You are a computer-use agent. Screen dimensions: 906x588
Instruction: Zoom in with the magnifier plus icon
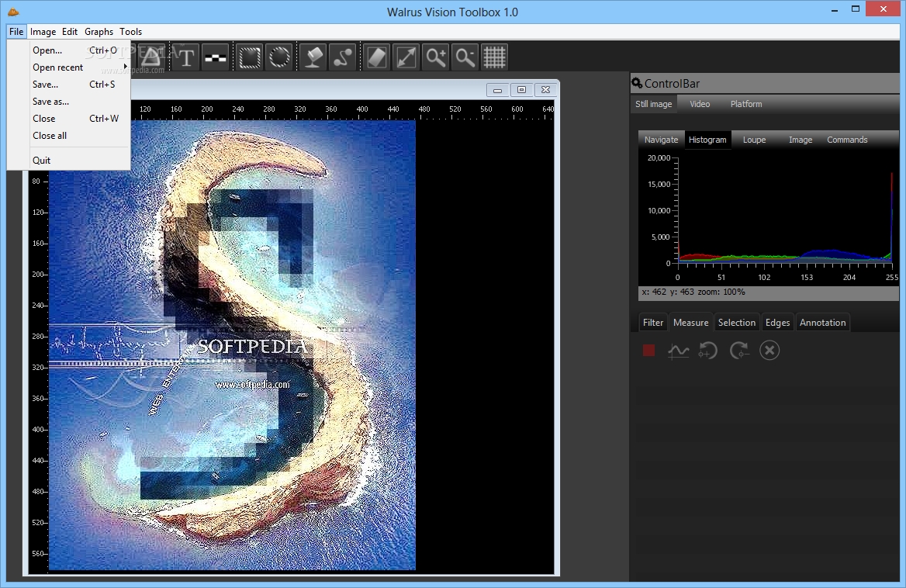coord(436,57)
